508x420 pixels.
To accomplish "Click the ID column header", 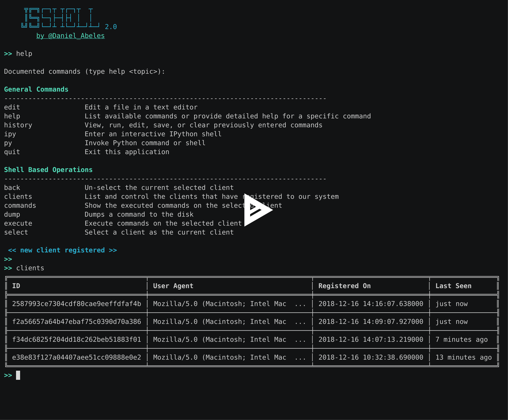I will [x=16, y=286].
